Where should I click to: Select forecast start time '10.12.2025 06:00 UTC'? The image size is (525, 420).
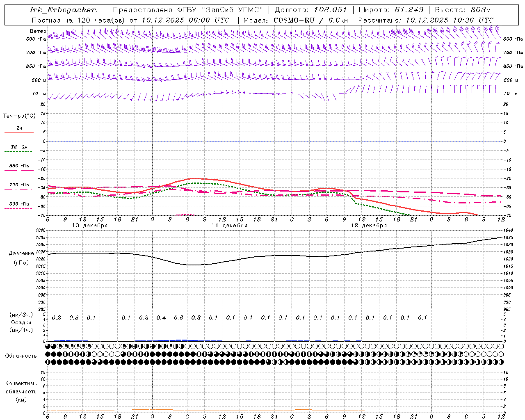pyautogui.click(x=185, y=20)
